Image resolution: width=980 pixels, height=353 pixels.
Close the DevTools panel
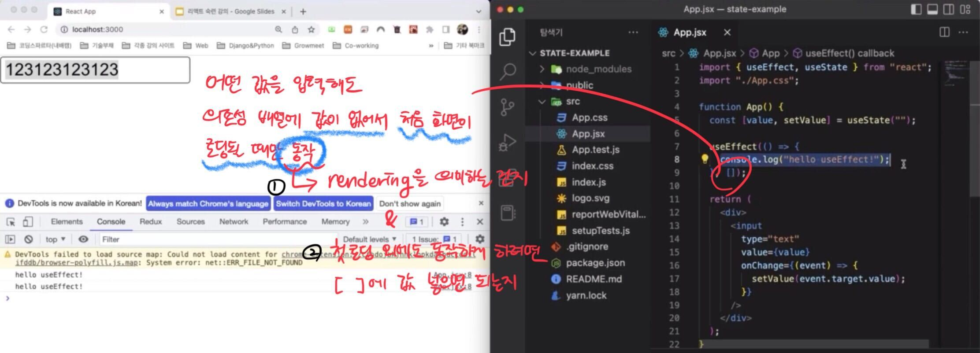480,222
